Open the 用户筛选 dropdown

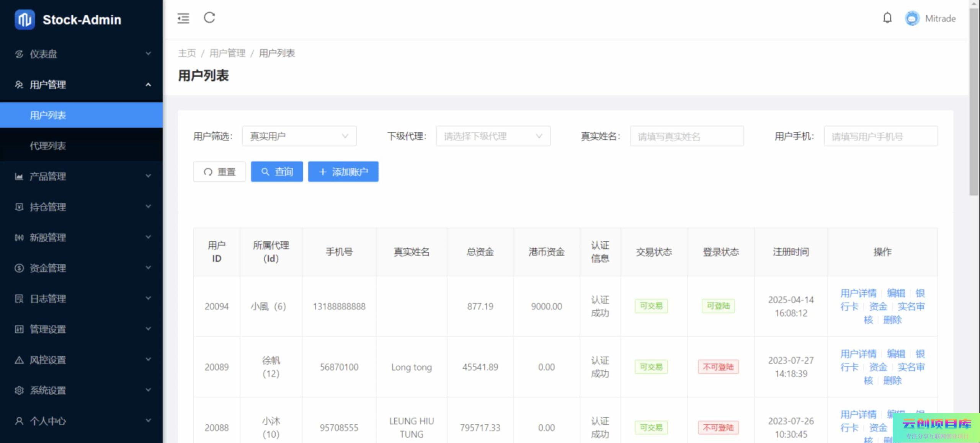(x=299, y=136)
